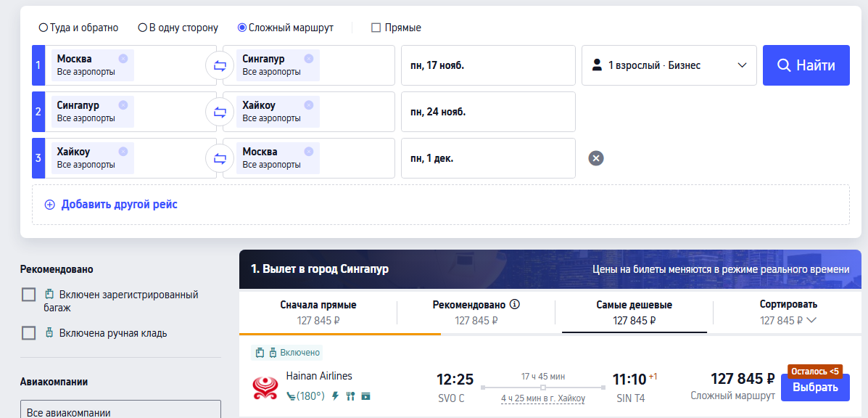Select В одну сторону trip type

[142, 28]
